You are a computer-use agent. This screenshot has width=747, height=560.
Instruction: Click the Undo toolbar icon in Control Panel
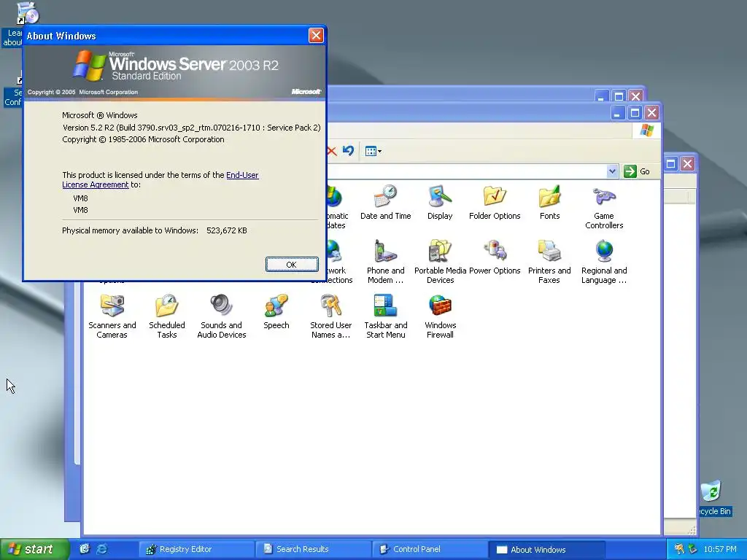tap(348, 151)
